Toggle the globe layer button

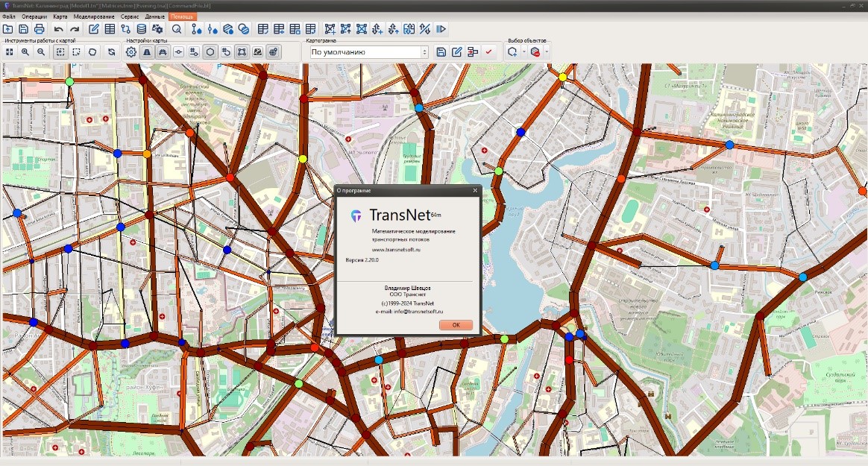click(274, 51)
